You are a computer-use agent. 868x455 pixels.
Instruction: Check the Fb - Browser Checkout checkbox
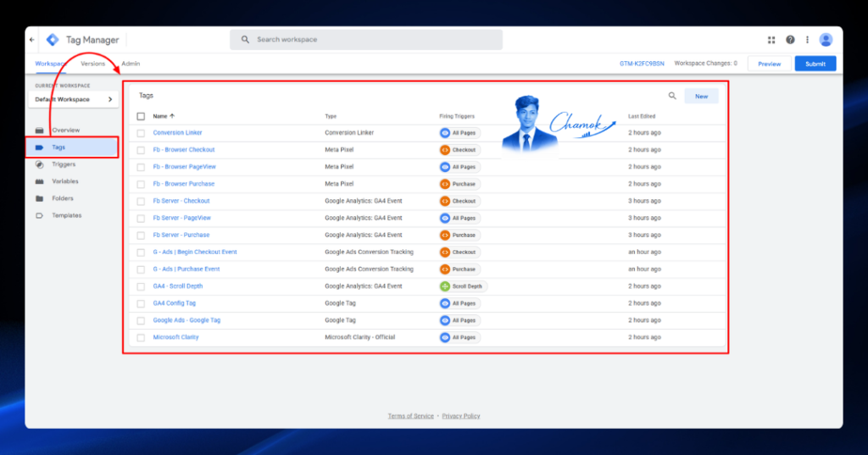141,150
